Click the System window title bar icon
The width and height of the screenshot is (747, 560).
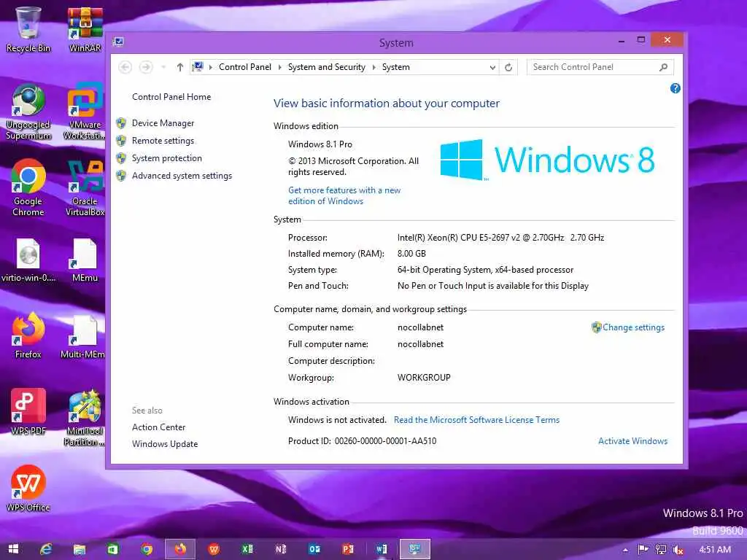point(119,42)
